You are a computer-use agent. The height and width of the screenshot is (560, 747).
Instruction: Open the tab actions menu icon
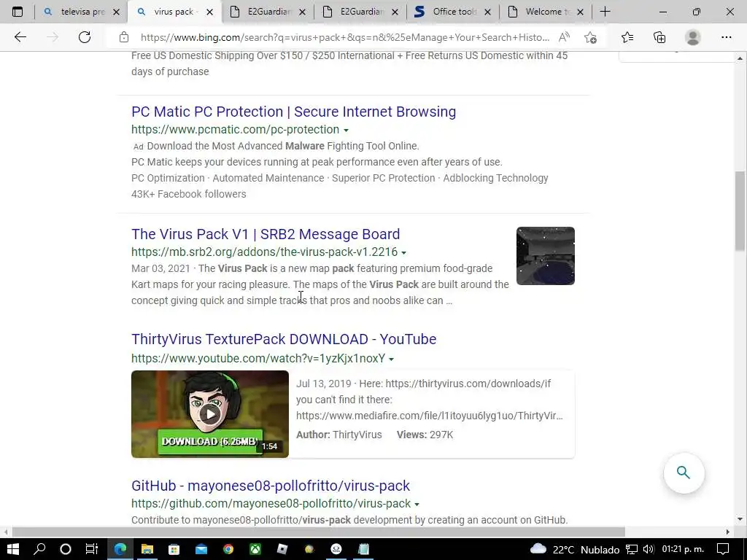(18, 12)
